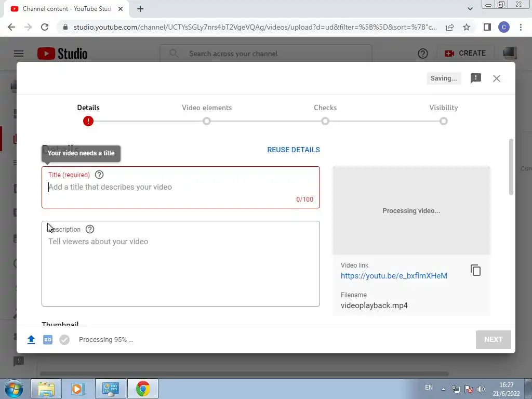Click the red error icon under Details step
The image size is (532, 399).
[88, 121]
